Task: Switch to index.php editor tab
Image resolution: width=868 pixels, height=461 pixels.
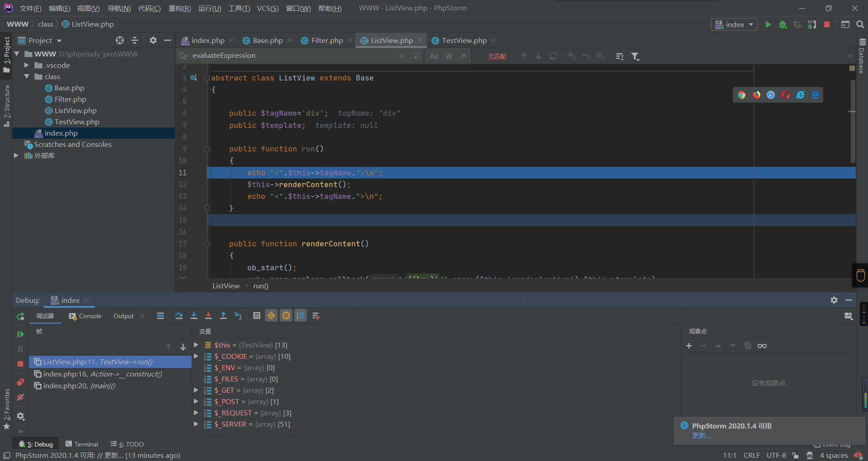Action: (208, 40)
